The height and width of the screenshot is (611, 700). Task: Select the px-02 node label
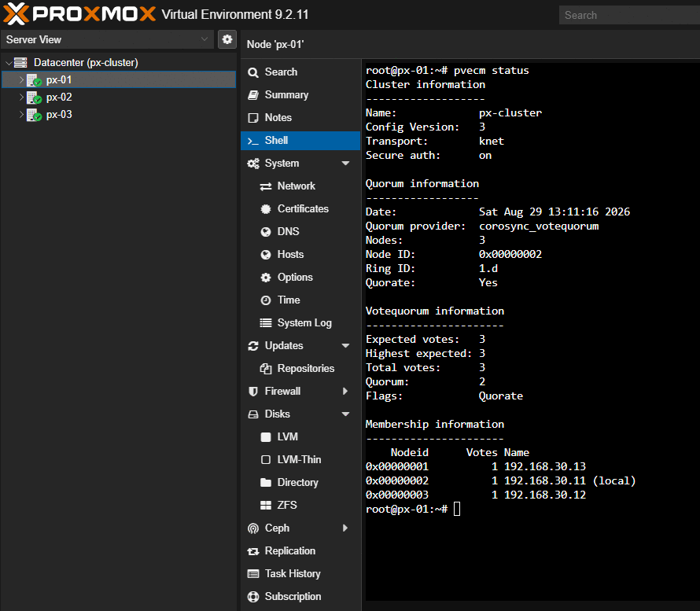click(x=59, y=98)
